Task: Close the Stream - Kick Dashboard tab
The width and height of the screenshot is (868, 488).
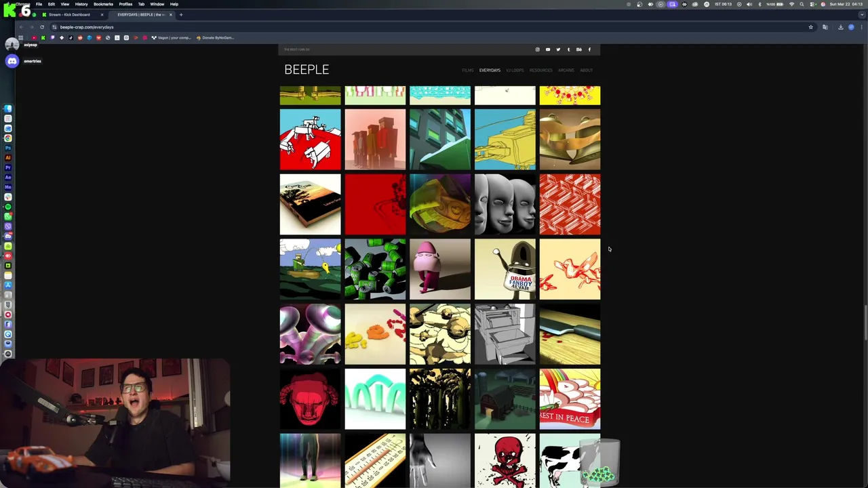Action: click(x=102, y=14)
